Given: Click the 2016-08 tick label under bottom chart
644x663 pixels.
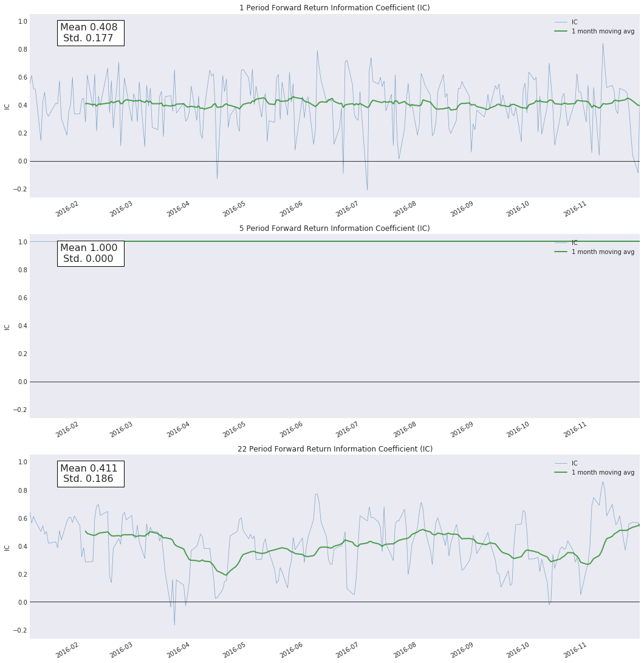Looking at the screenshot, I should [x=405, y=650].
